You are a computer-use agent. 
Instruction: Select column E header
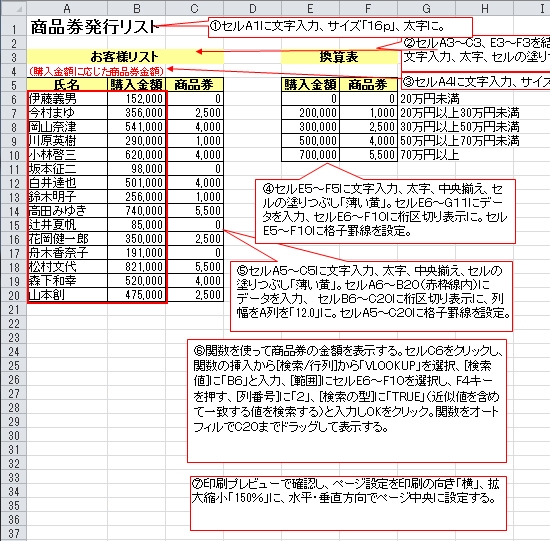coord(310,8)
